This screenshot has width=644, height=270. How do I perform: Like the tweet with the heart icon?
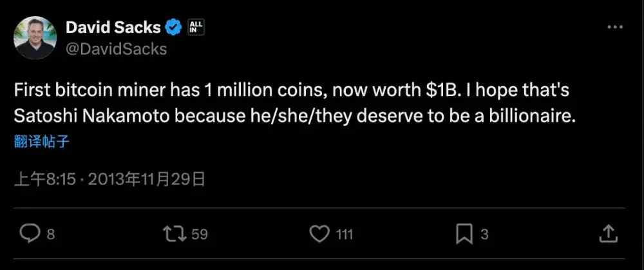click(x=319, y=234)
